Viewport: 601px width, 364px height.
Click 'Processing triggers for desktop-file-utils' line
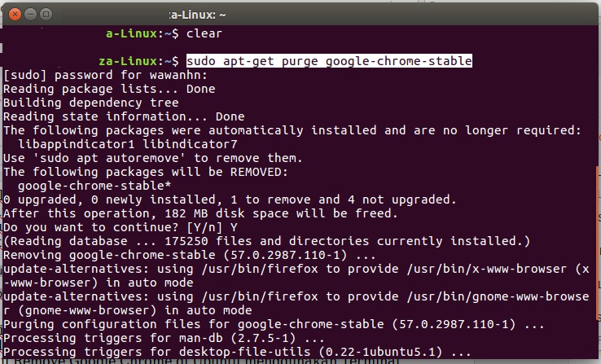(x=237, y=352)
